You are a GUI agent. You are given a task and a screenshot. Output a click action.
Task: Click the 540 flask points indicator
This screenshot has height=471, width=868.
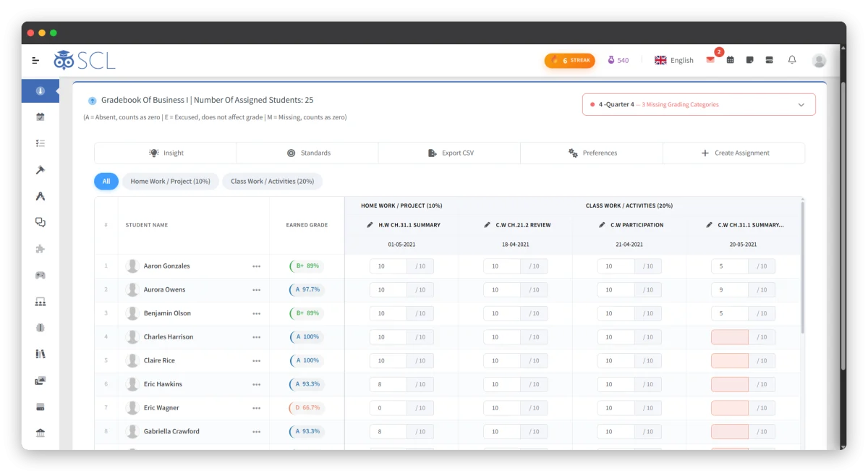click(x=618, y=60)
